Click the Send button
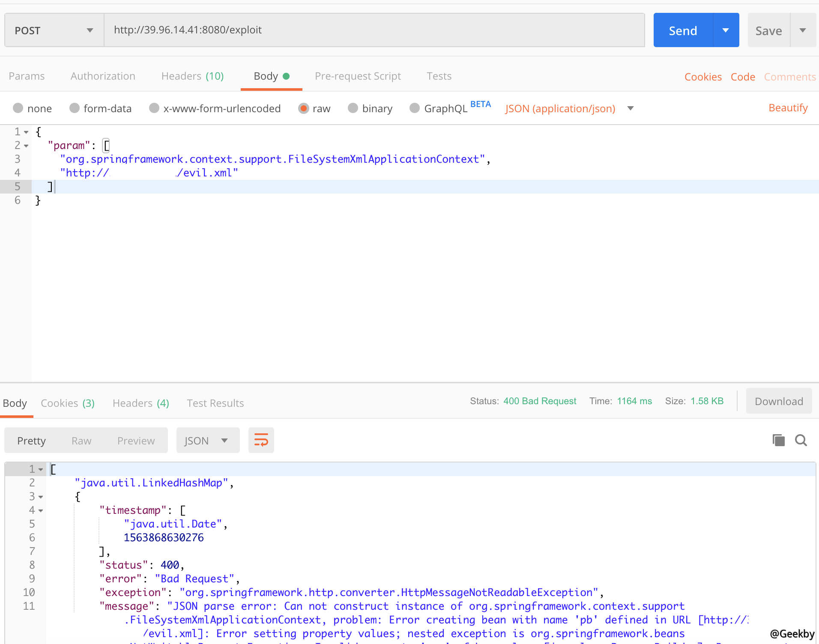819x644 pixels. click(x=682, y=30)
